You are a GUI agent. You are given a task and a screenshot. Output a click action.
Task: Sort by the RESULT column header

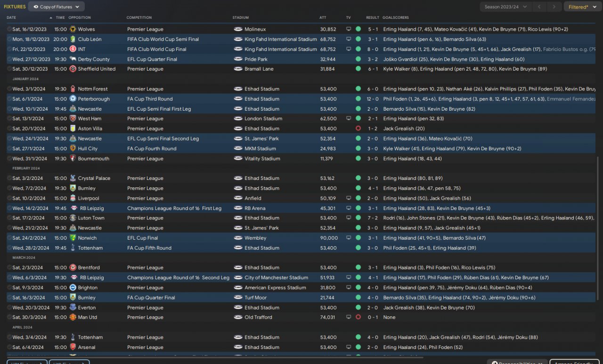point(373,17)
